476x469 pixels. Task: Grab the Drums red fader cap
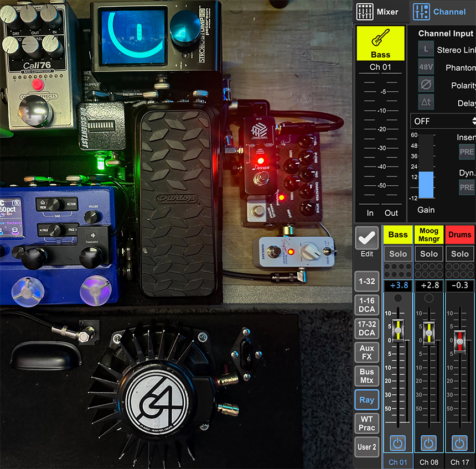tap(460, 342)
